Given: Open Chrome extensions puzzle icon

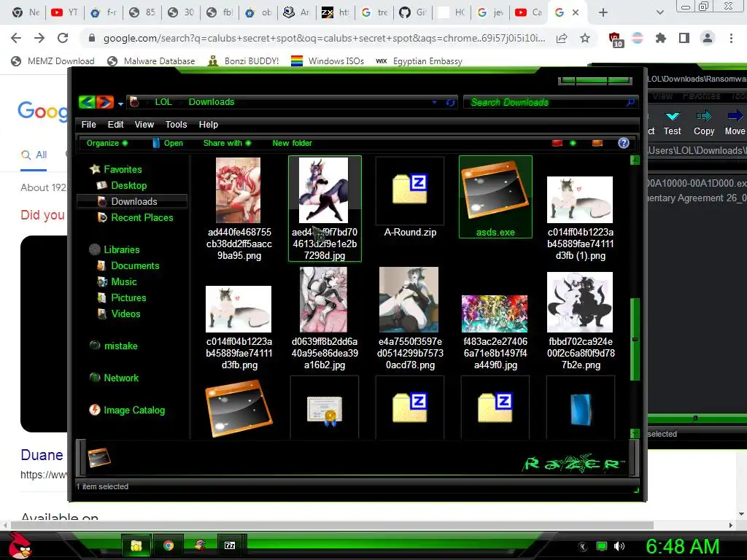Looking at the screenshot, I should [x=660, y=38].
